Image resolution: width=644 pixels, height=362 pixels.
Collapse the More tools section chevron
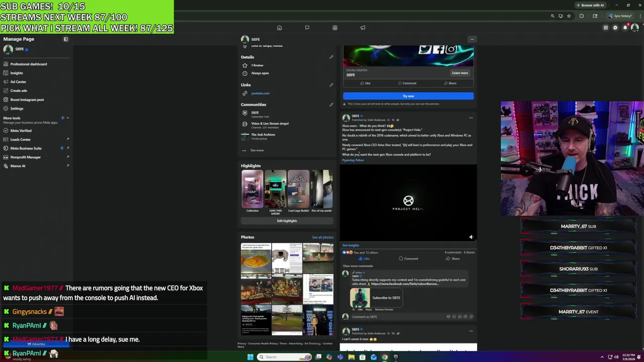67,118
